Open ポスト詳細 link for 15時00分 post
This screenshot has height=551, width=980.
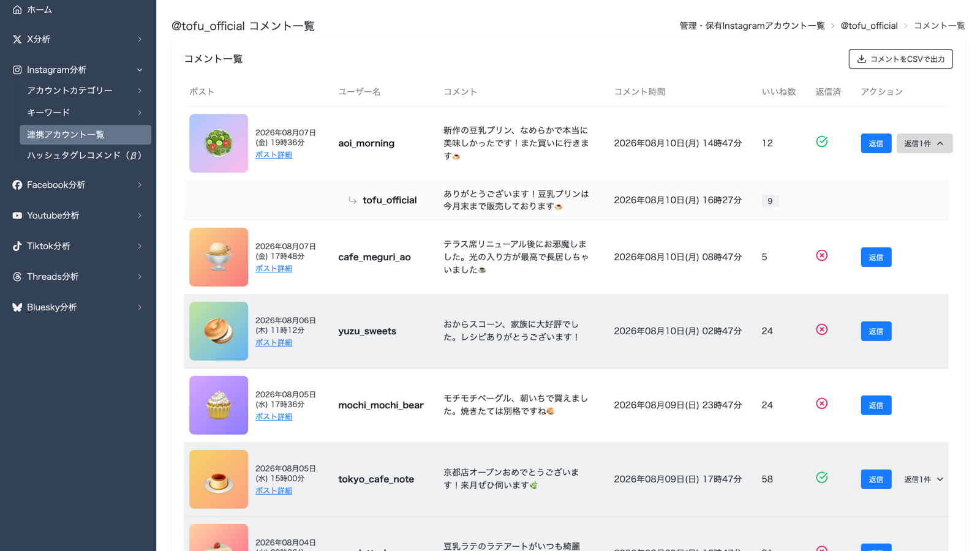(274, 491)
